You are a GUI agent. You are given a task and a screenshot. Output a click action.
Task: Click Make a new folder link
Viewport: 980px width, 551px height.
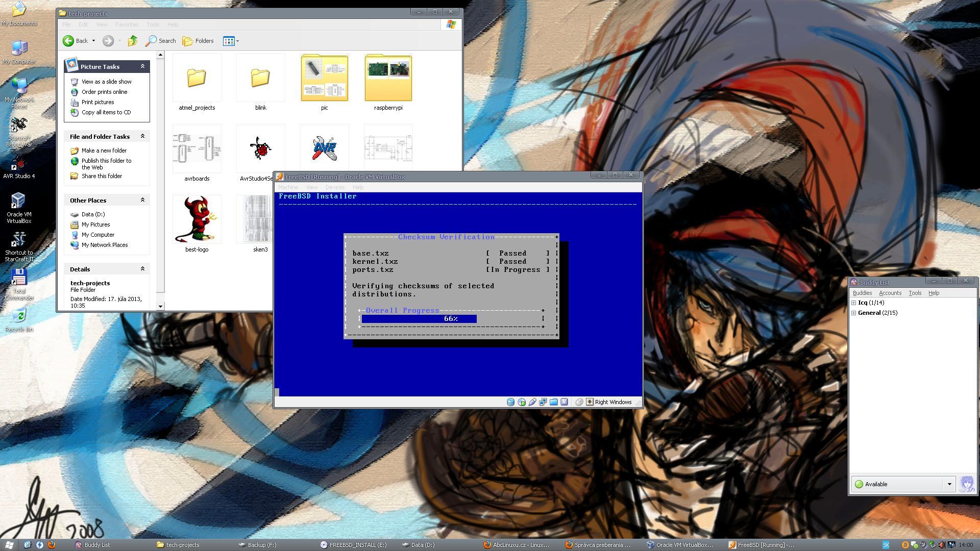(104, 151)
